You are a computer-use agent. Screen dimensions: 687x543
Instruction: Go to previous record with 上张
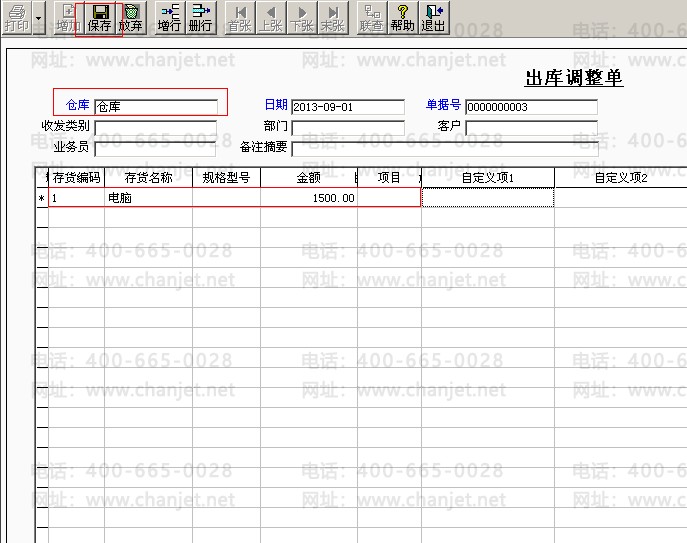[271, 18]
